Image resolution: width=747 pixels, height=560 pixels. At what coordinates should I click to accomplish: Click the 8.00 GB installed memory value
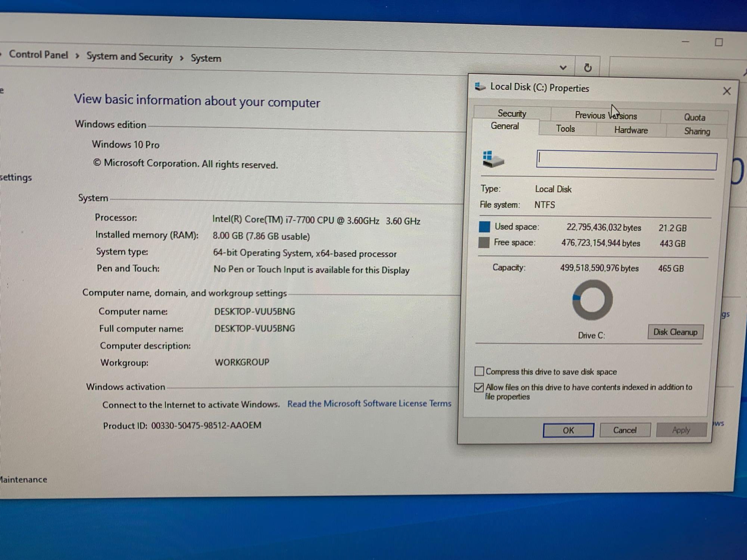[x=261, y=236]
